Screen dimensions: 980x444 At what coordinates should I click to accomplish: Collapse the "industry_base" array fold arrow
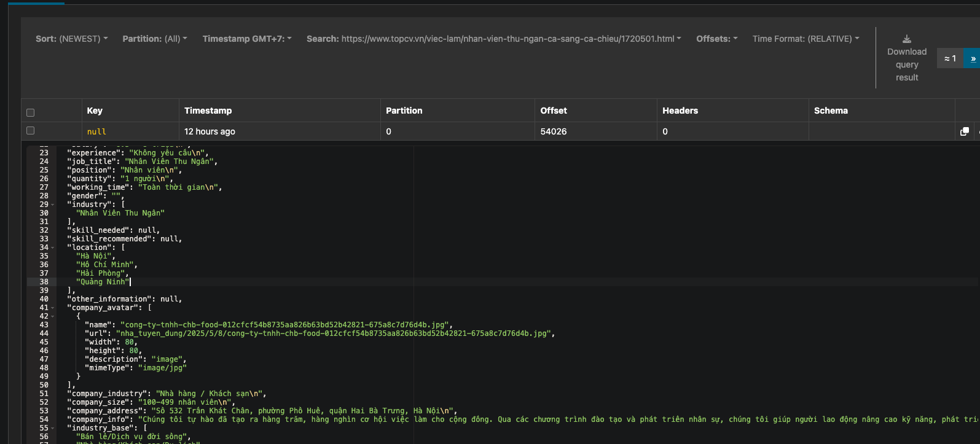(53, 428)
